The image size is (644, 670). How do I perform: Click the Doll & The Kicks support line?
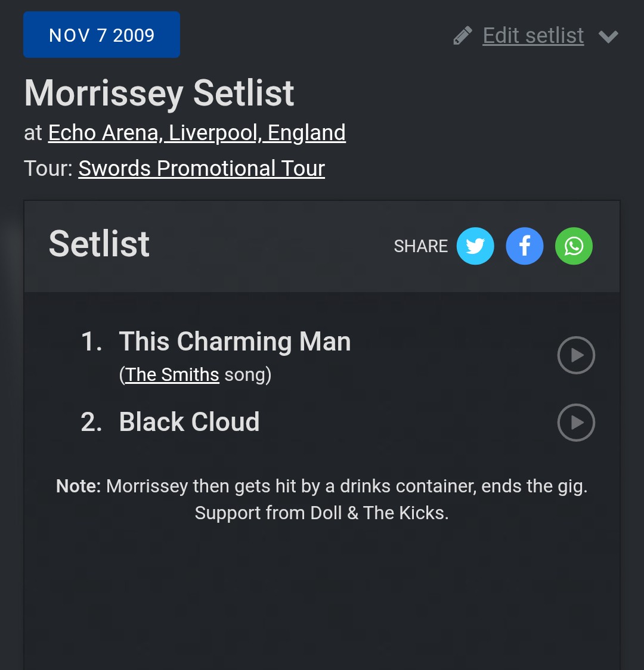322,513
